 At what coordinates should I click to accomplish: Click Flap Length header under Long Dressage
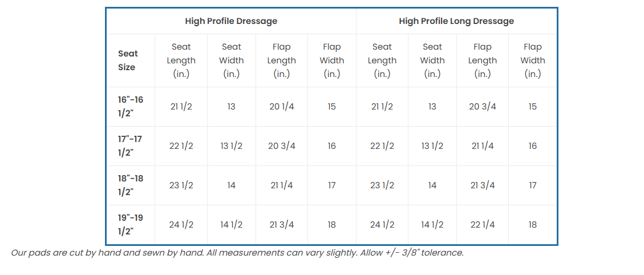[x=483, y=60]
